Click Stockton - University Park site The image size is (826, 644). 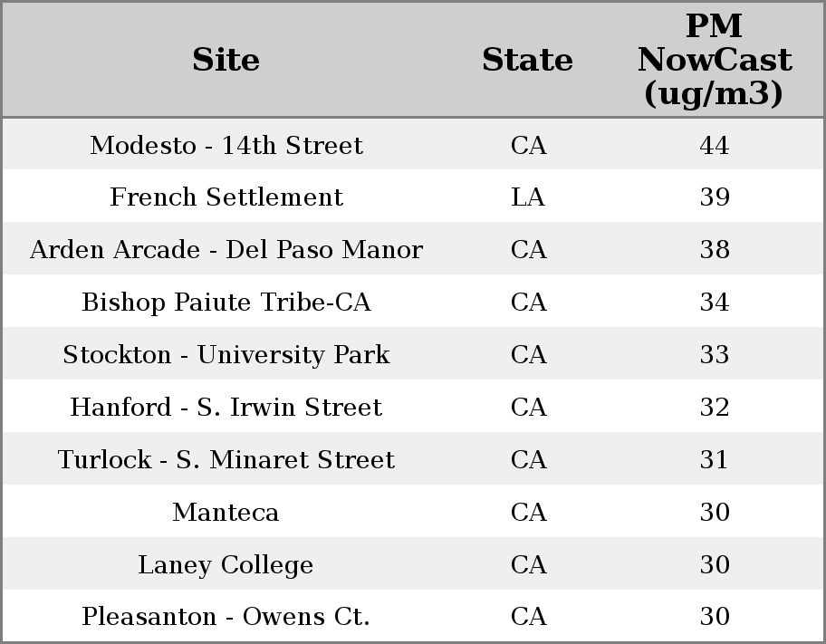226,355
